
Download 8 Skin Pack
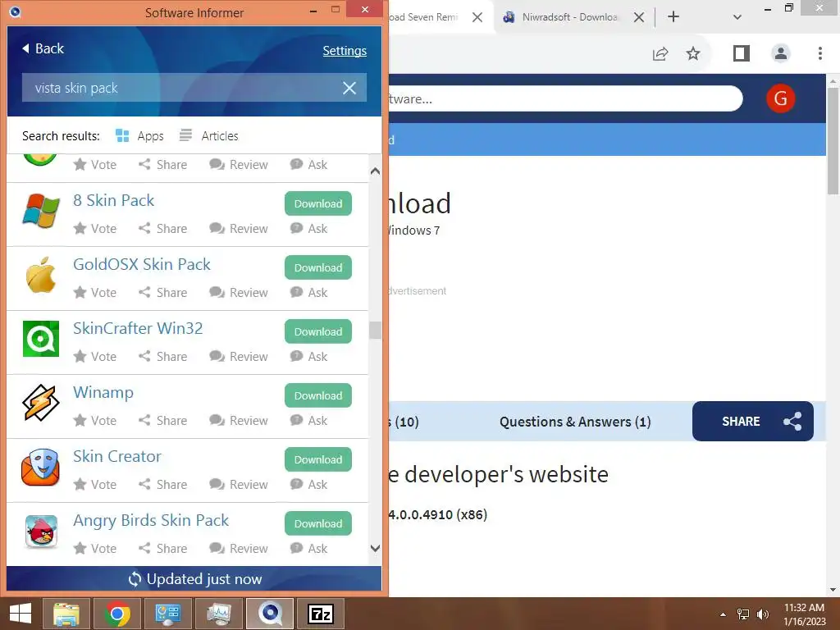318,203
